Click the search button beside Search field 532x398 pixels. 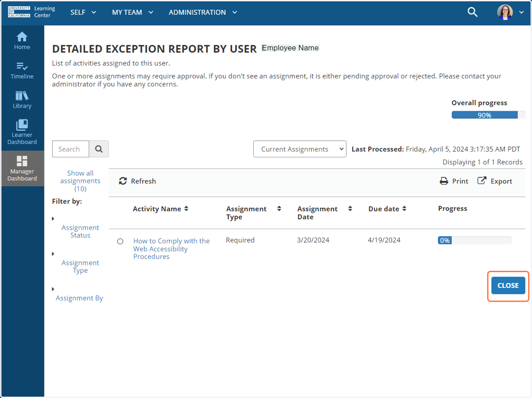[99, 149]
